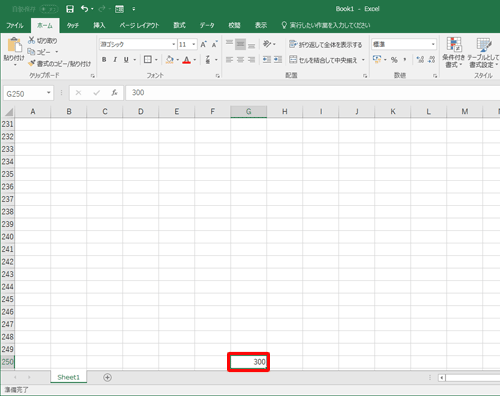The width and height of the screenshot is (500, 396).
Task: Open the 数式 ribbon tab
Action: pyautogui.click(x=179, y=25)
